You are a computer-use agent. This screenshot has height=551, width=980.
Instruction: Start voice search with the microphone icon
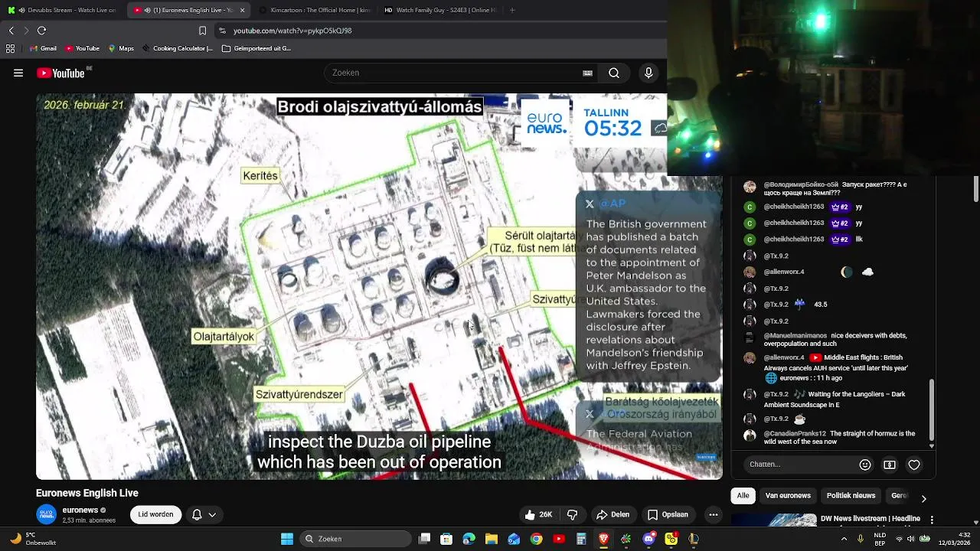[x=648, y=73]
